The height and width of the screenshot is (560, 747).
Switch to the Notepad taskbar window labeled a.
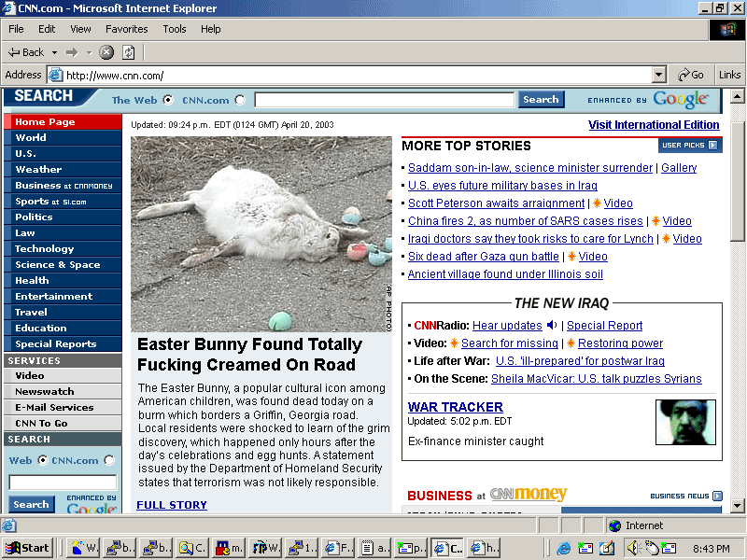pos(374,548)
